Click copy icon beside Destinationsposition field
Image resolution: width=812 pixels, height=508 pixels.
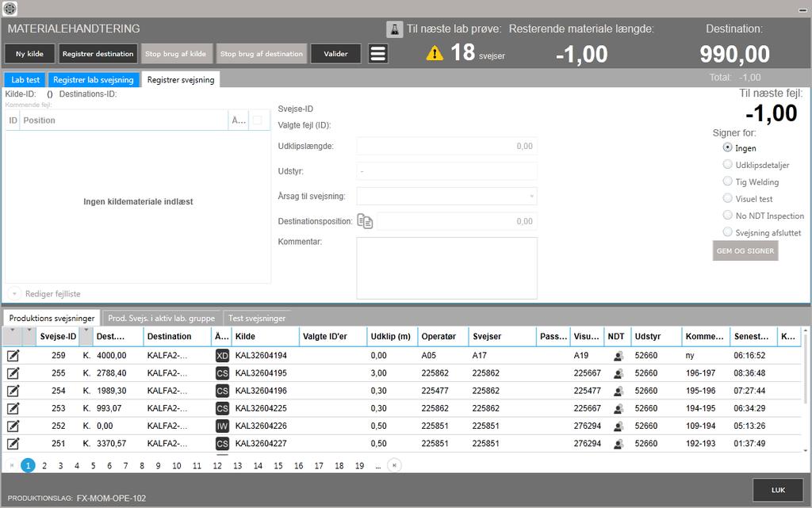click(x=365, y=221)
